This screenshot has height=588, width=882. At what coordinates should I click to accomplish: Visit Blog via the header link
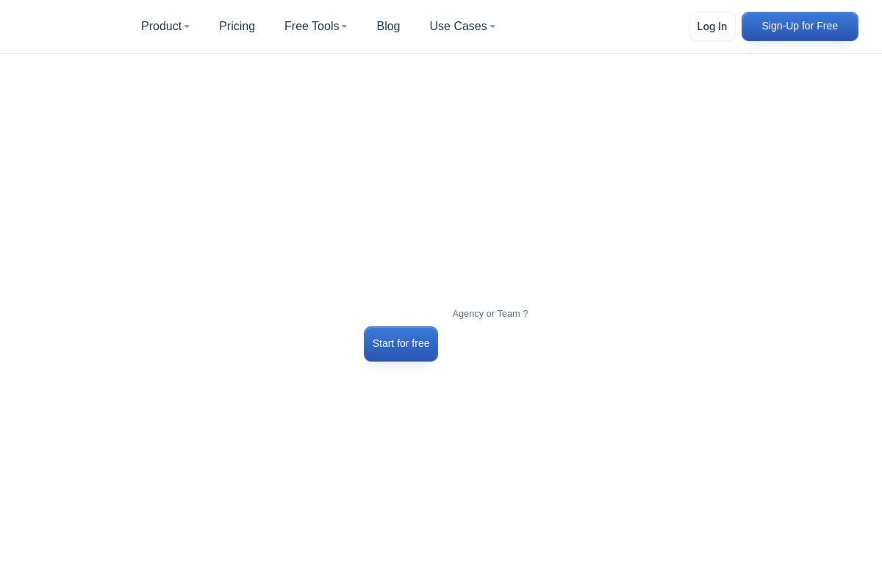[388, 26]
